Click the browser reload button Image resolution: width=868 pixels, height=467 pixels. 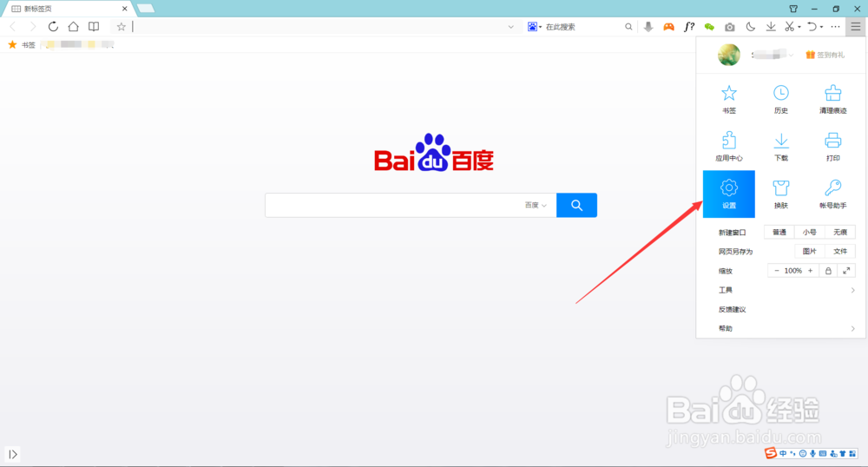[53, 27]
